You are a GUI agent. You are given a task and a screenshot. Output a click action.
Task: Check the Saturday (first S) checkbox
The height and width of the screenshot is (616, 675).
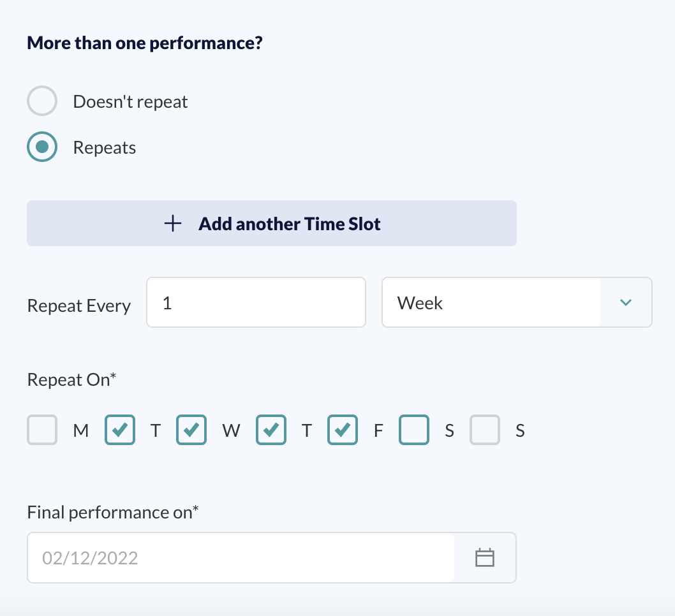[x=414, y=430]
